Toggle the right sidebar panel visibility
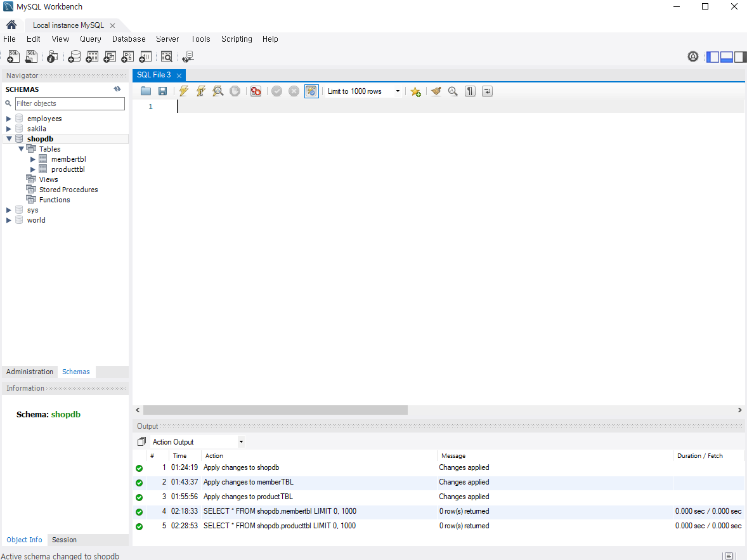Image resolution: width=747 pixels, height=560 pixels. pyautogui.click(x=740, y=56)
